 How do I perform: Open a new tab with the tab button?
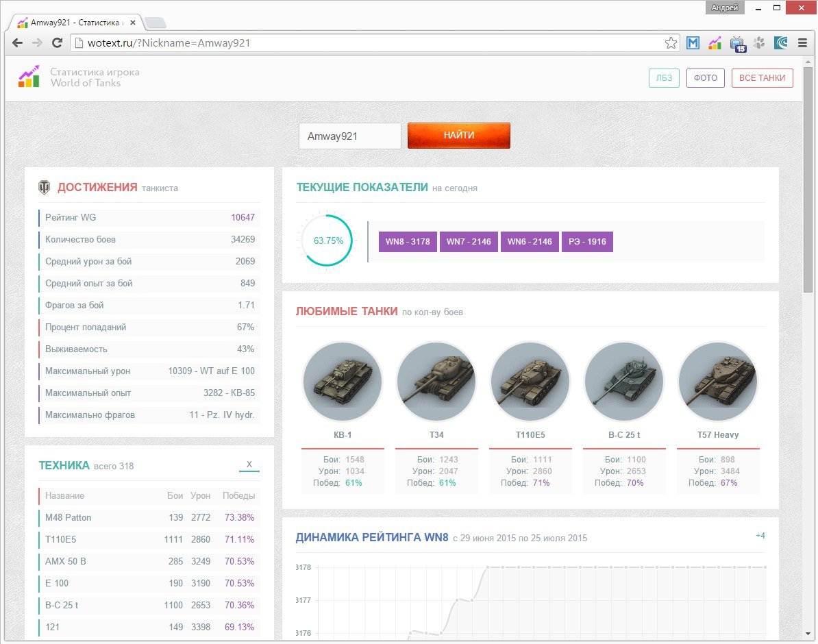[x=156, y=23]
